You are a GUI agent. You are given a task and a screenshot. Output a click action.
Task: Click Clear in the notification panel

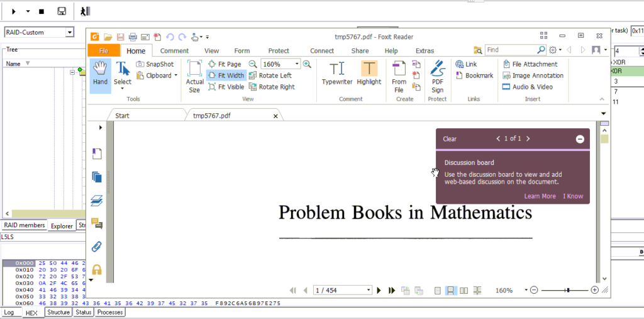click(x=450, y=139)
